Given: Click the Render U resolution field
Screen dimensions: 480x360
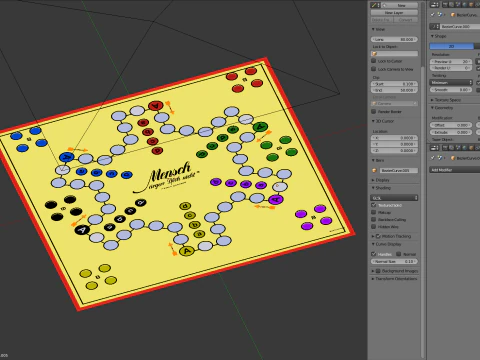Looking at the screenshot, I should click(x=451, y=68).
